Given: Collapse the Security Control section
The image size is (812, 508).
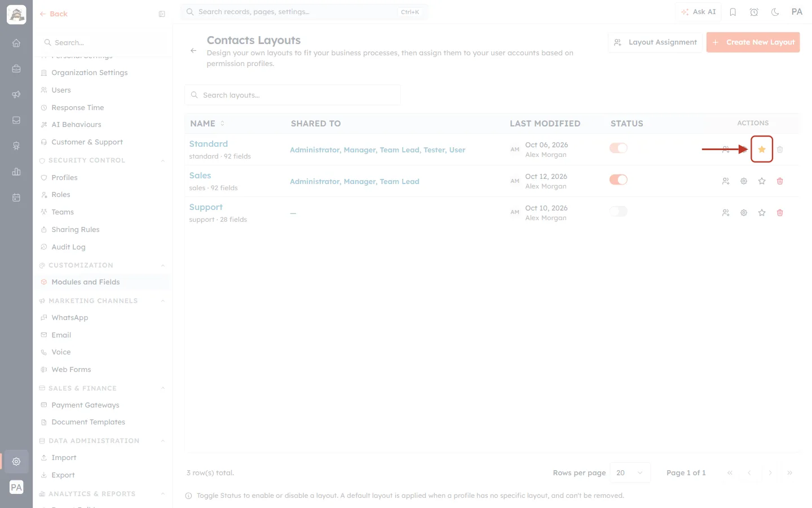Looking at the screenshot, I should [x=163, y=161].
